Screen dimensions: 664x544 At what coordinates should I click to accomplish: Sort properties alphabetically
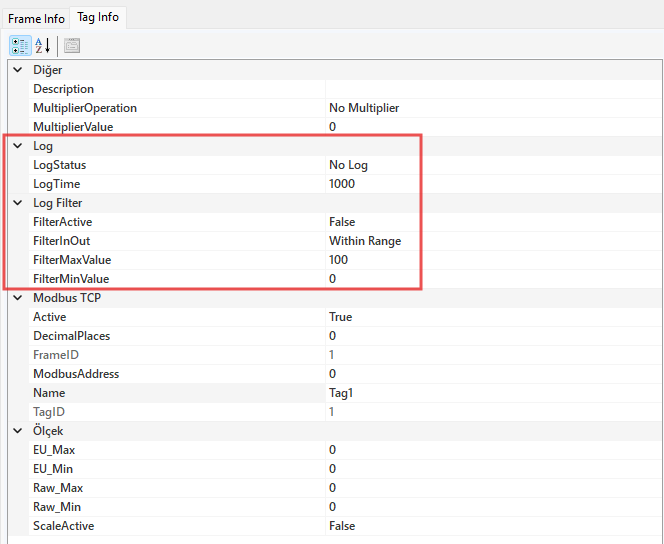43,46
